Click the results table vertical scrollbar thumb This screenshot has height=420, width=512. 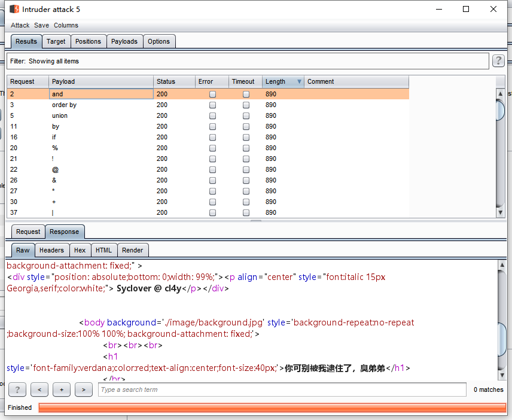coord(500,111)
